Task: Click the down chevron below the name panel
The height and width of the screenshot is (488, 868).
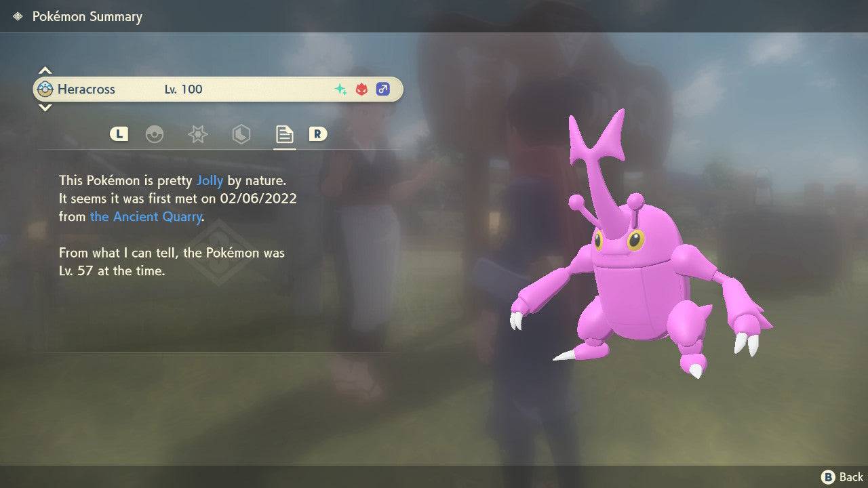Action: 45,108
